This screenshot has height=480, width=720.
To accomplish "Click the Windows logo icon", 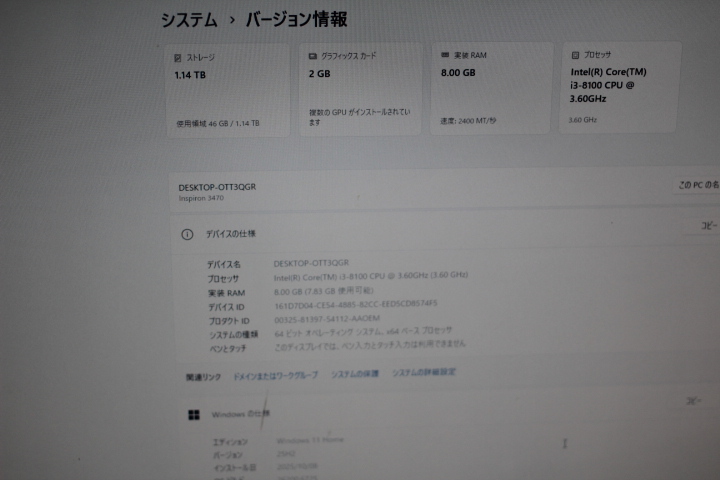I will pyautogui.click(x=194, y=415).
